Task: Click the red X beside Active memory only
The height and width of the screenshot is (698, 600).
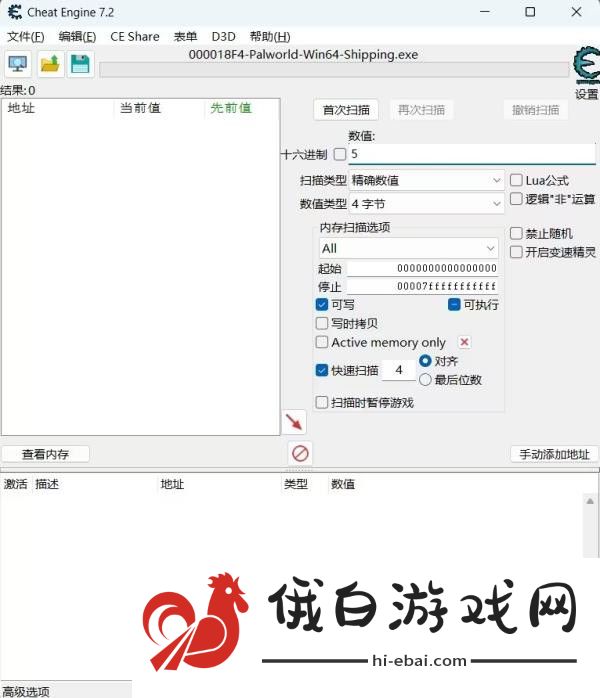Action: click(464, 342)
